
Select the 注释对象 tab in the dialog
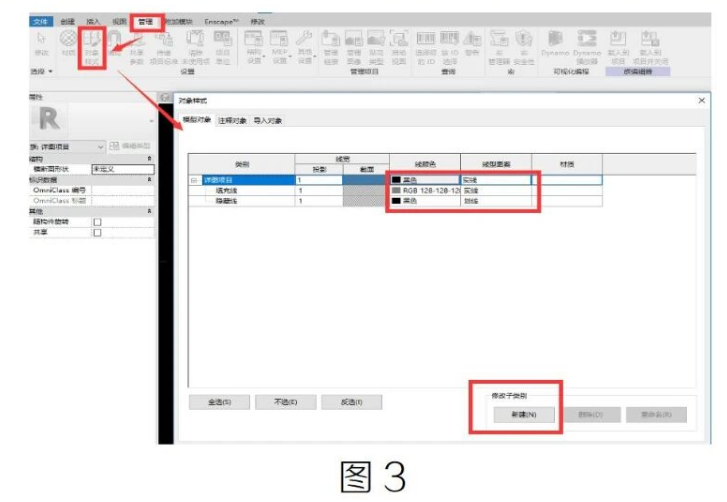coord(232,121)
